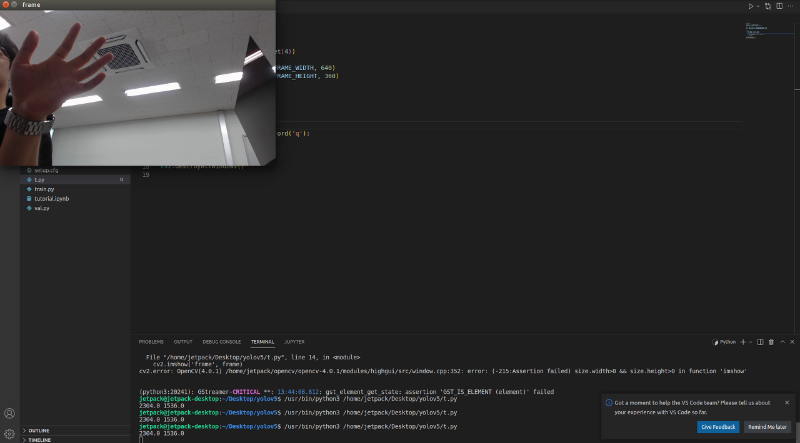Open the source control changes icon in editor toolbar
This screenshot has width=800, height=443.
coord(768,6)
